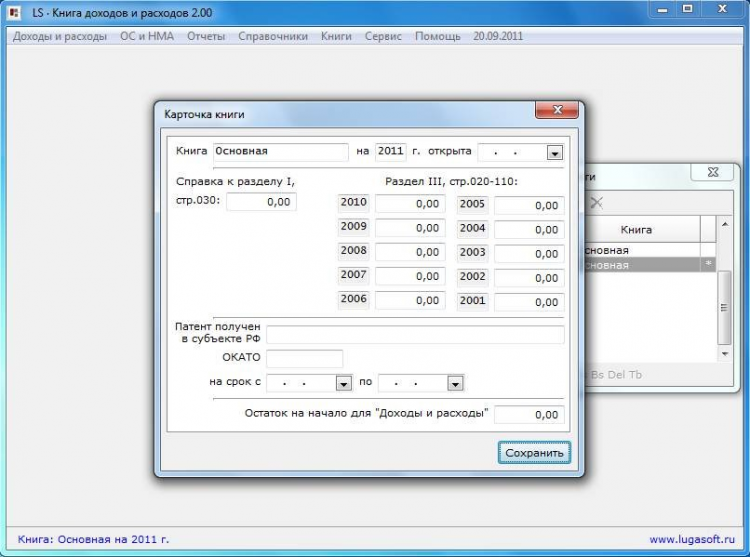Open the Книги menu

click(x=336, y=36)
